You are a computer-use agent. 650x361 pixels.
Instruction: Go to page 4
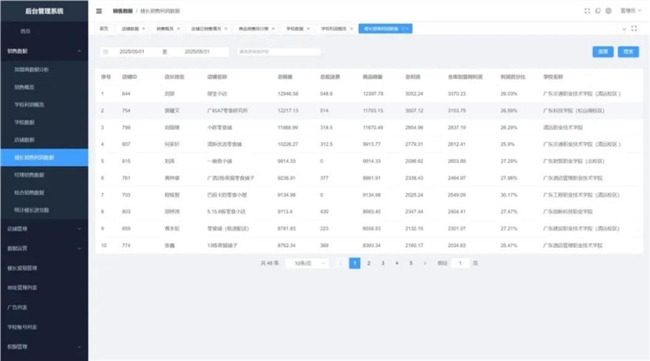point(397,263)
